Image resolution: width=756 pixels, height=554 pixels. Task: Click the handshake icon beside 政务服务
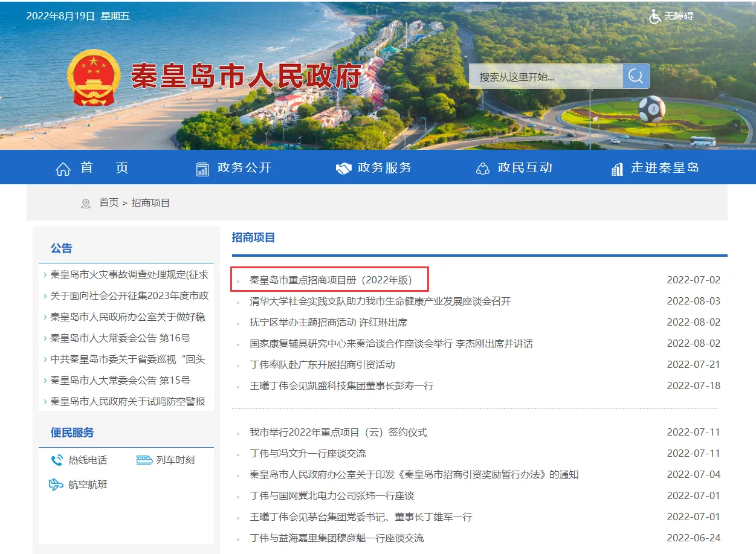click(343, 169)
